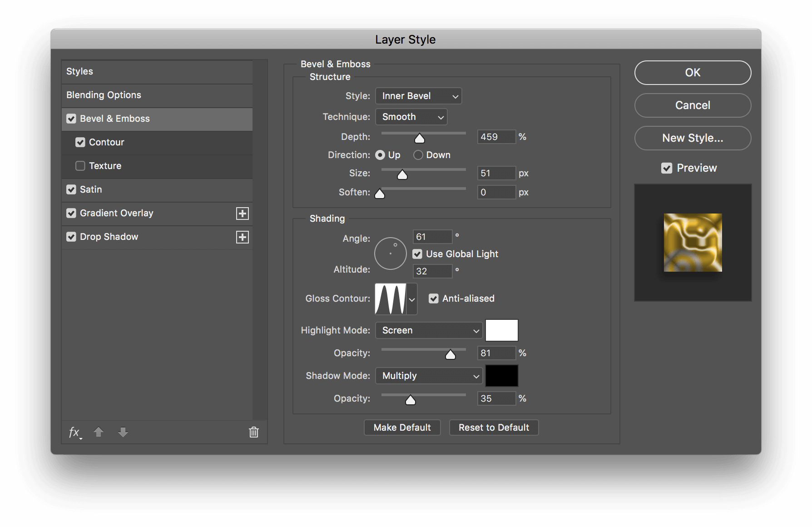
Task: Disable the Satin effect checkbox
Action: (71, 189)
